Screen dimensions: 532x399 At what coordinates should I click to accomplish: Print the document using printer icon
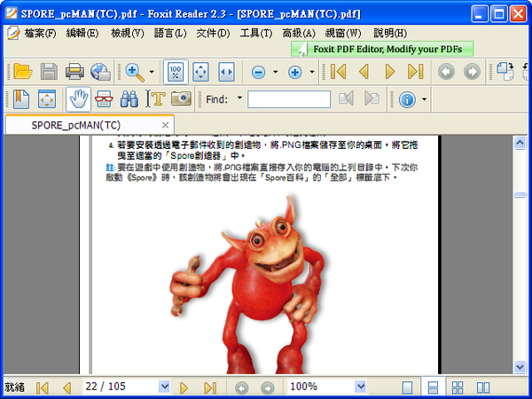coord(74,72)
